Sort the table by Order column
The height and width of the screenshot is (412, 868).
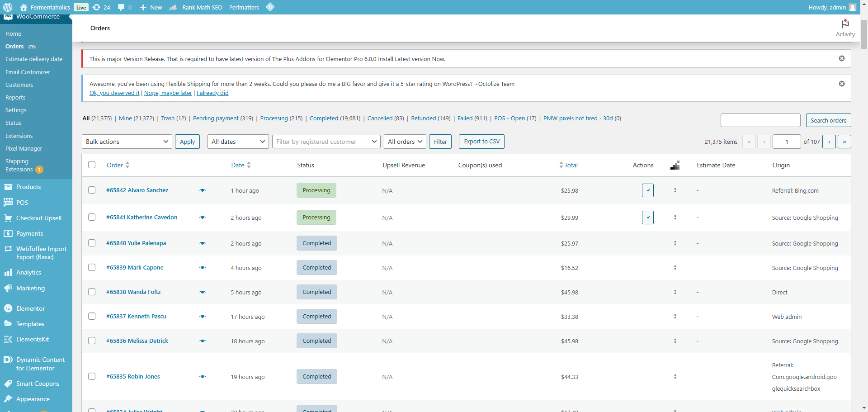pos(118,165)
